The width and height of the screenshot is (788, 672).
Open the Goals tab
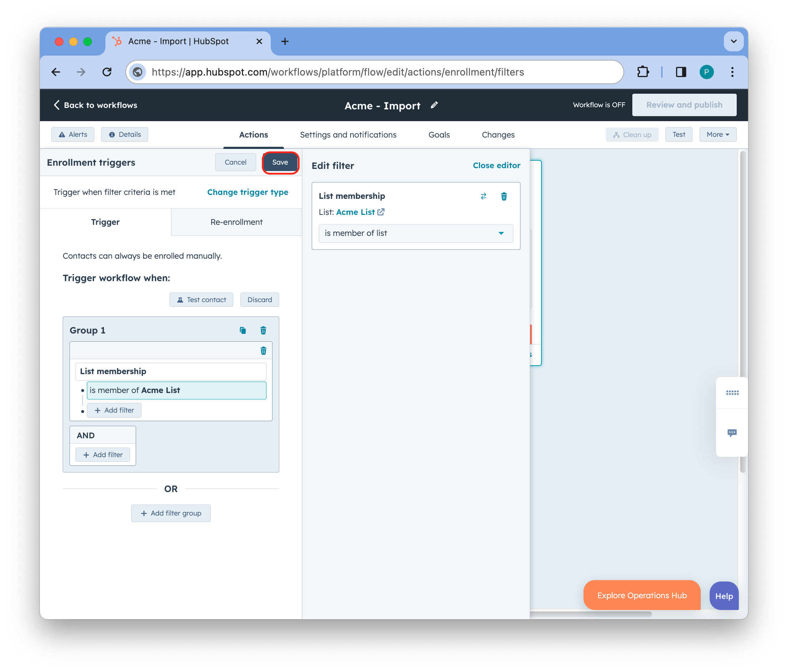point(439,135)
